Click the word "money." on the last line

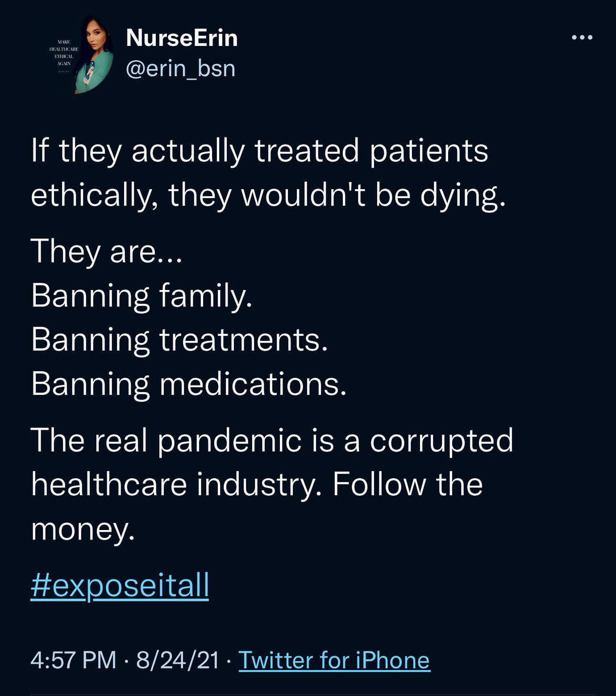coord(83,529)
